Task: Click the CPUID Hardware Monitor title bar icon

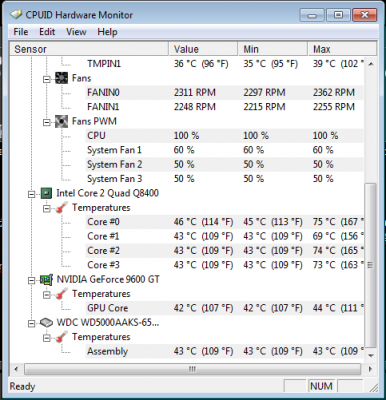Action: click(16, 15)
